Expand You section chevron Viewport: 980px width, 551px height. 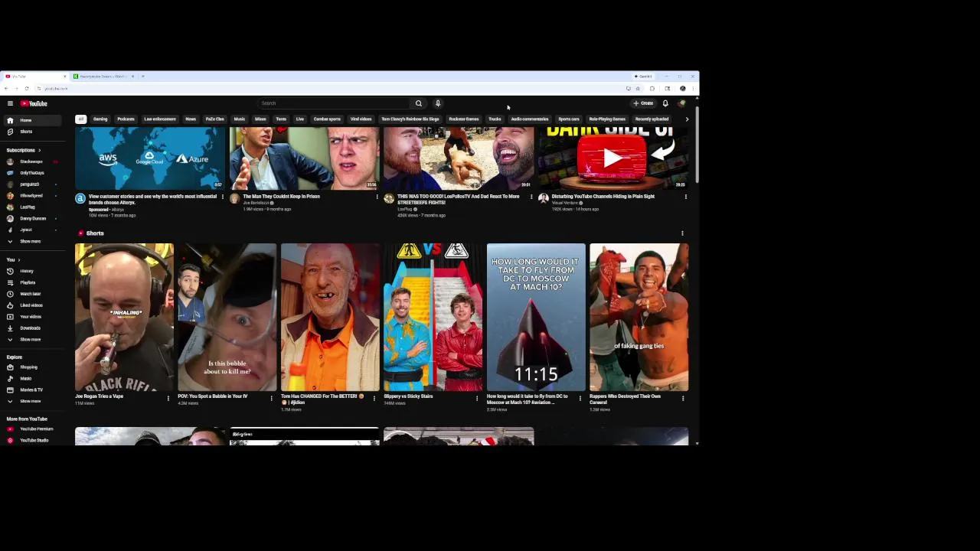pyautogui.click(x=18, y=260)
